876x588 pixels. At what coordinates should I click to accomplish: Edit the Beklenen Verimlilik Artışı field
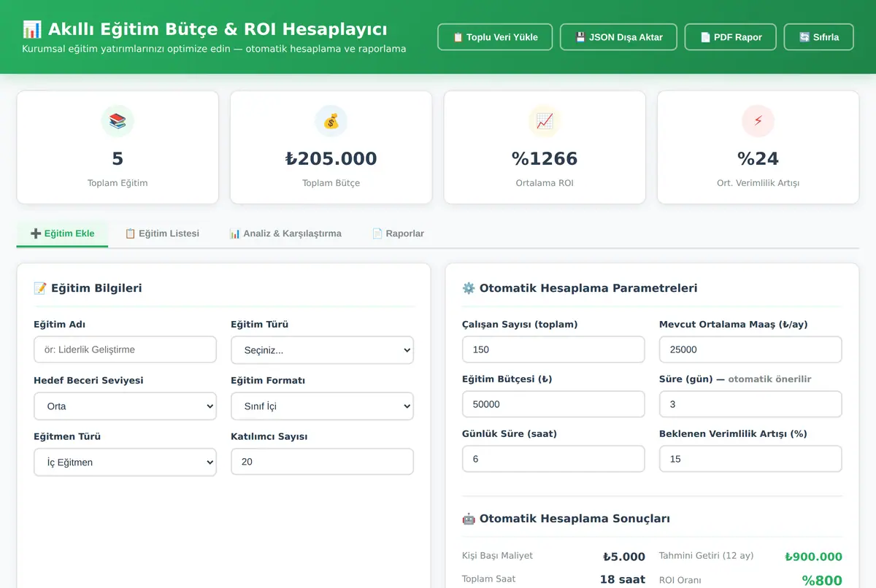tap(750, 459)
